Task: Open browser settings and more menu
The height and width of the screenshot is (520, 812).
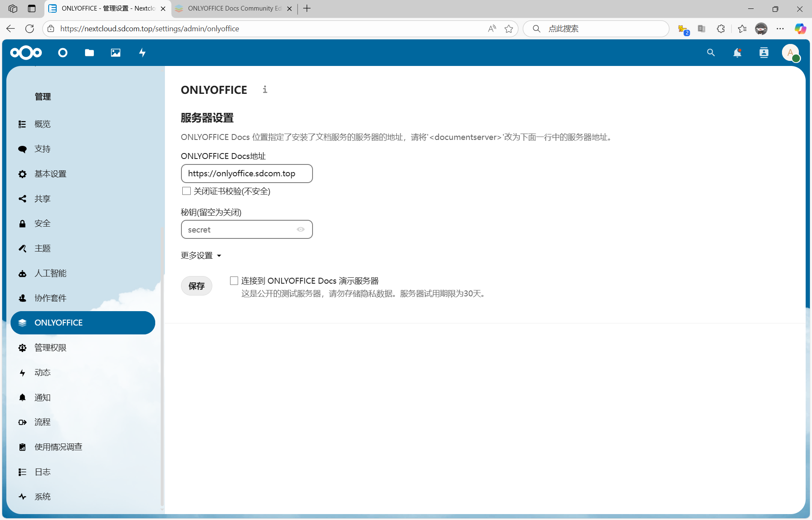Action: coord(780,29)
